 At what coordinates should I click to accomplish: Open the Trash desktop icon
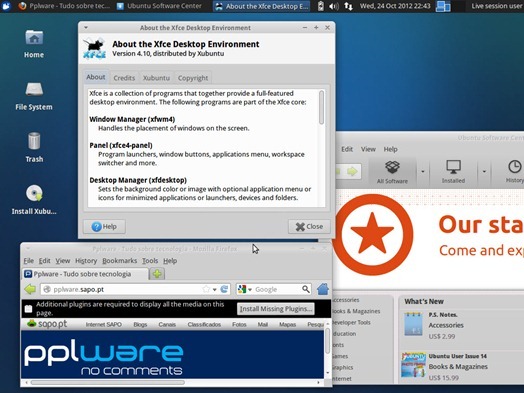click(34, 147)
